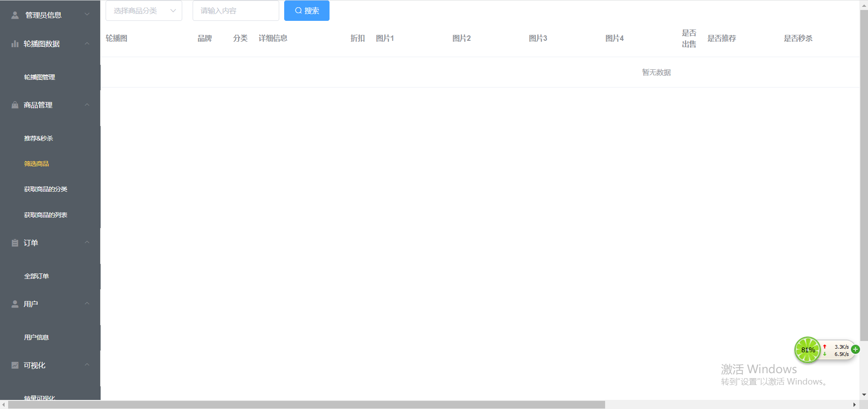Click the 是否秒杀 column header
Screen dimensions: 868x409
799,38
